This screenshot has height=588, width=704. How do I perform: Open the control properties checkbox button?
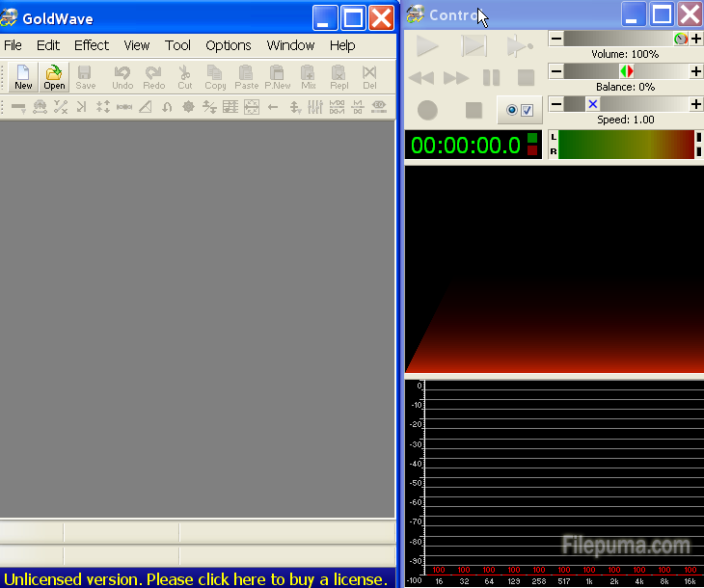pos(520,110)
